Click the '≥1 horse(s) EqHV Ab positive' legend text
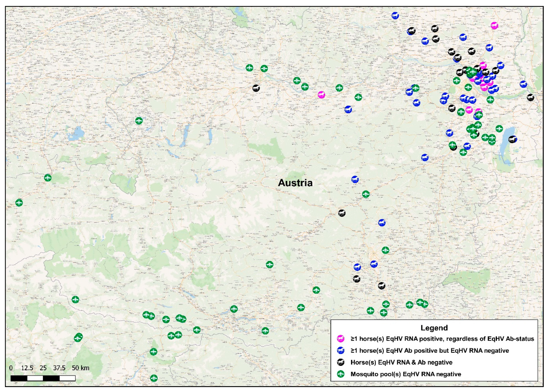Screen dimensions: 549x392 [430, 350]
